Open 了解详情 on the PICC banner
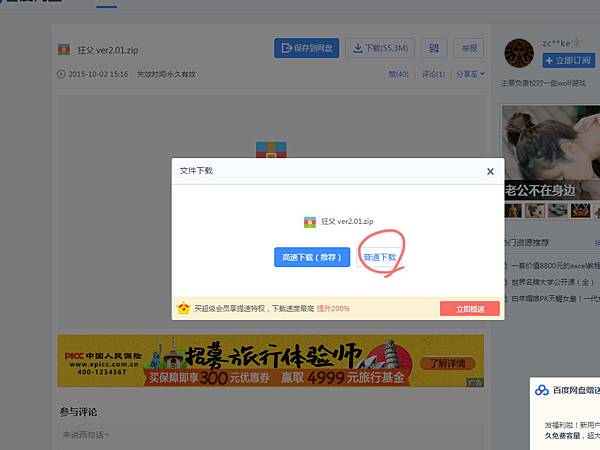 [x=447, y=363]
